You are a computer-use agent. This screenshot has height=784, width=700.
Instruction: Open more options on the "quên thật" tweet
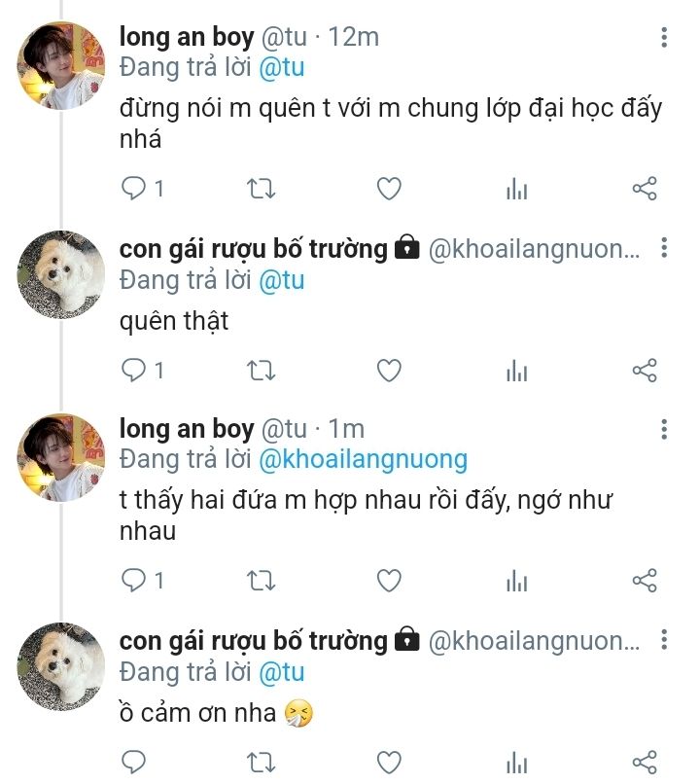(664, 249)
